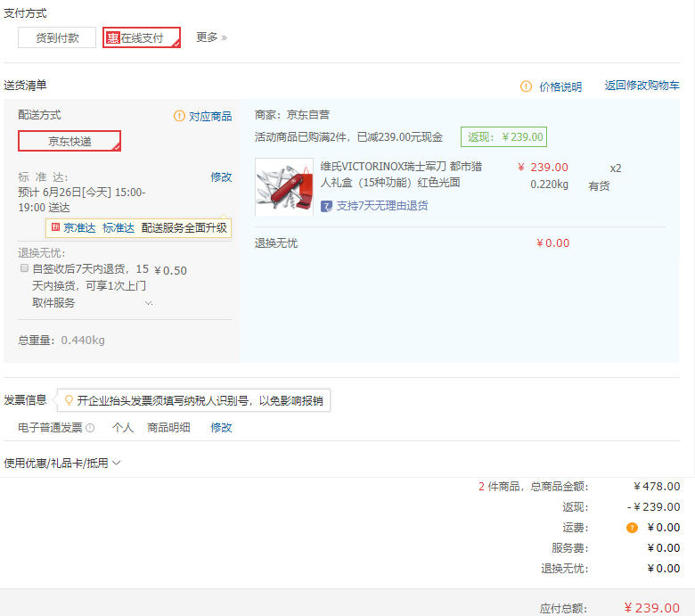This screenshot has width=695, height=616.
Task: Open 价格说明 link
Action: point(560,86)
